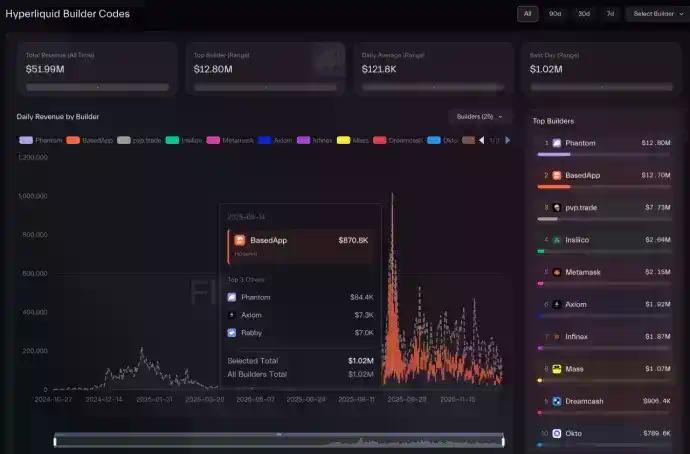This screenshot has height=454, width=690.
Task: Go to next legend page arrow
Action: [x=507, y=141]
